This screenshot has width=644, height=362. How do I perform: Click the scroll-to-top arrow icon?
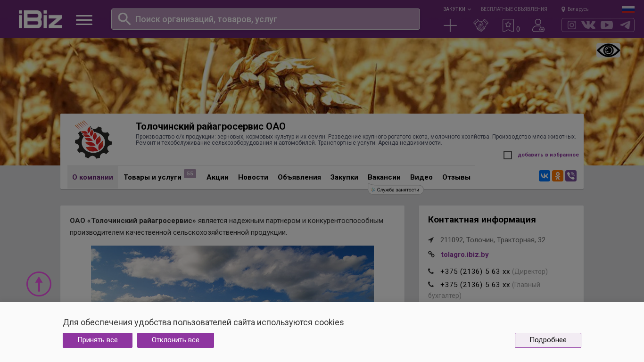pos(39,284)
